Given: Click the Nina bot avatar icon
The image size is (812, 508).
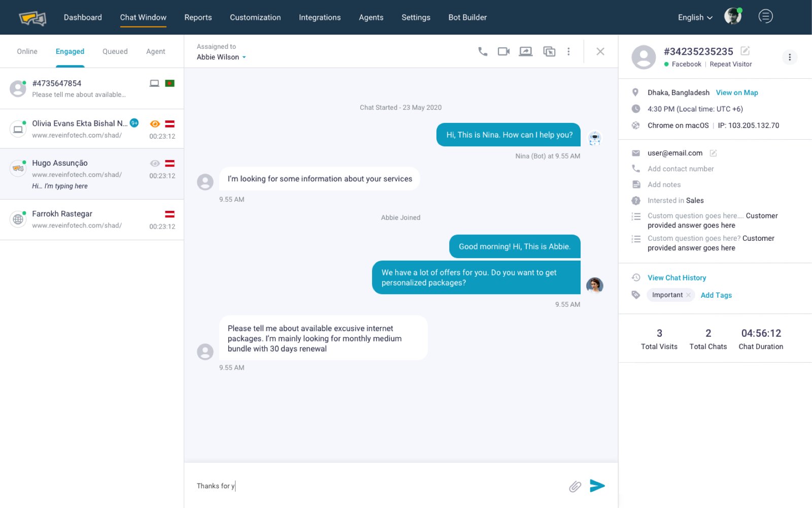Looking at the screenshot, I should (595, 138).
